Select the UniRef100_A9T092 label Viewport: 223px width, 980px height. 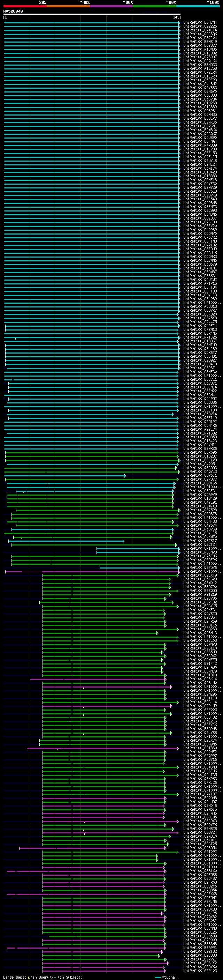(200, 852)
